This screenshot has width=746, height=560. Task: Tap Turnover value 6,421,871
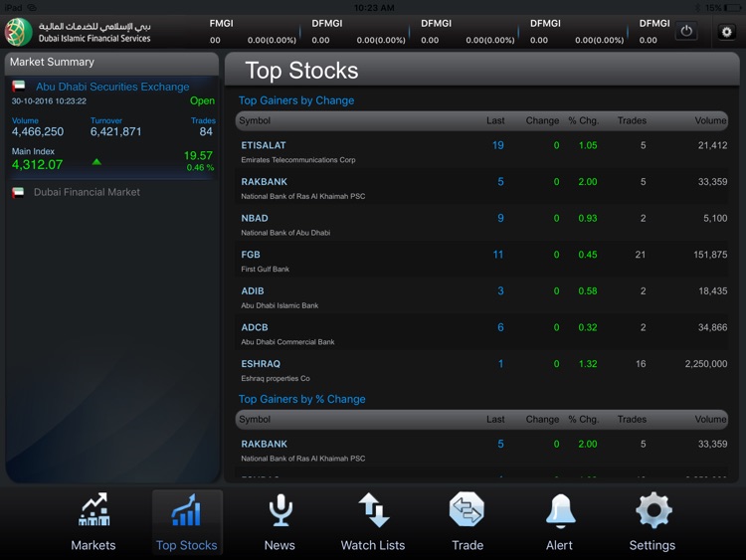point(116,131)
